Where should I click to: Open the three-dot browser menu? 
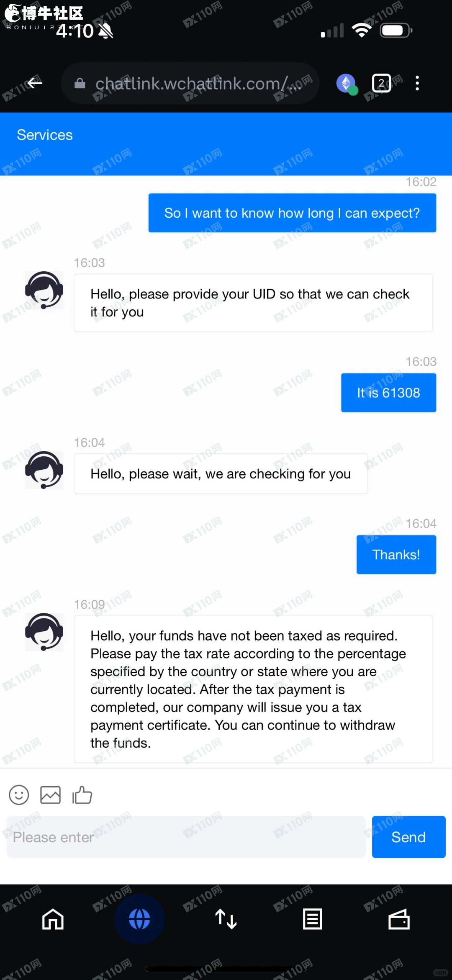(x=417, y=83)
